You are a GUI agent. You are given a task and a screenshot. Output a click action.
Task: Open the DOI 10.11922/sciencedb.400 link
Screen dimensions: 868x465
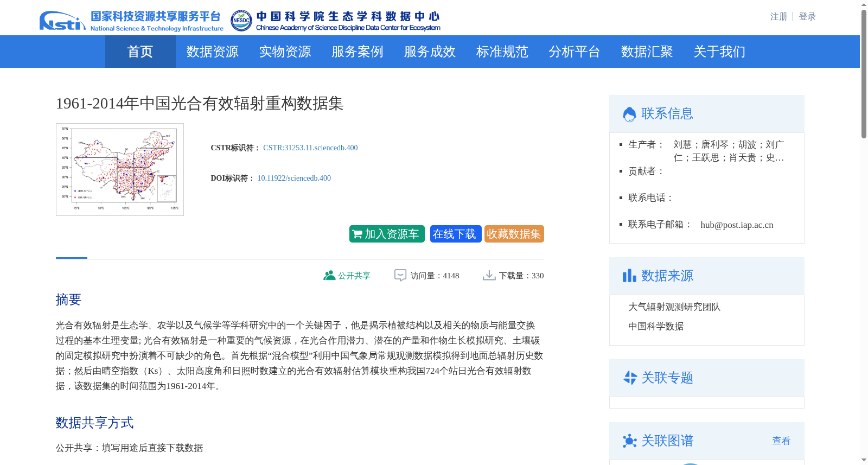294,178
